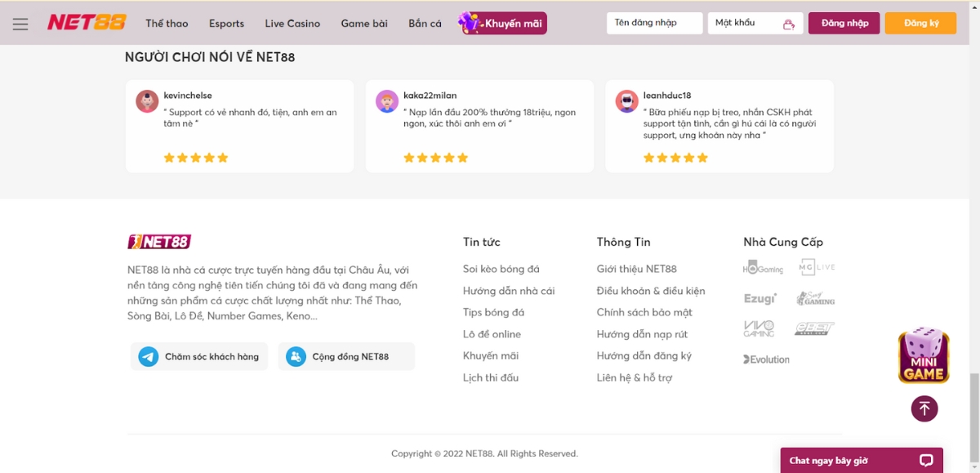Click the NET88 footer logo
980x473 pixels.
click(159, 242)
